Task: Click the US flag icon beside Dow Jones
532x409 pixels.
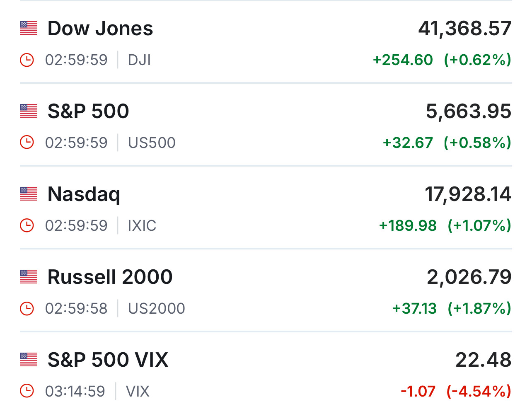Action: click(x=29, y=28)
